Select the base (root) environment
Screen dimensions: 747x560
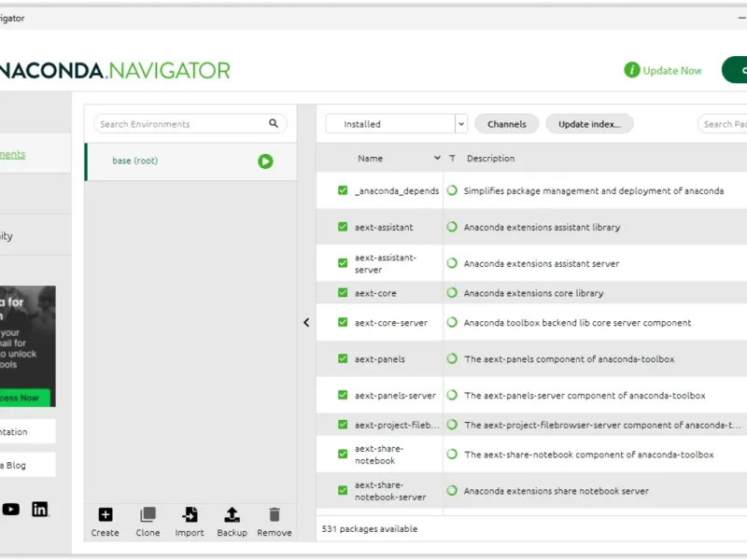(190, 161)
